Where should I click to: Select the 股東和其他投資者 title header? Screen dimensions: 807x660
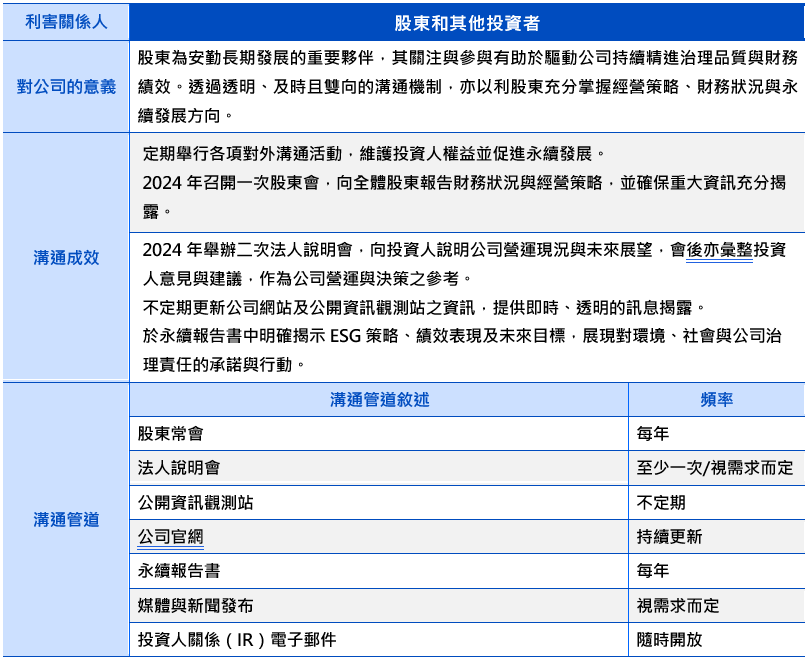click(x=467, y=21)
